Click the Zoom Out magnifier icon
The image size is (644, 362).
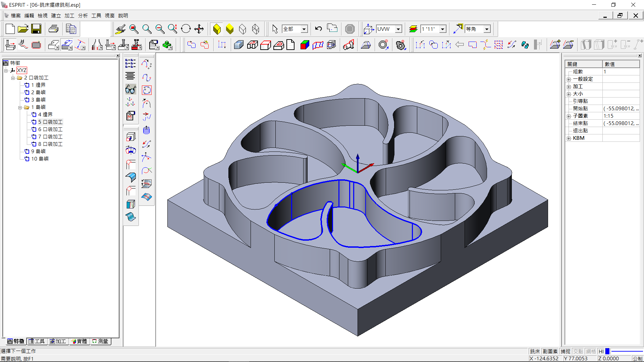point(160,29)
